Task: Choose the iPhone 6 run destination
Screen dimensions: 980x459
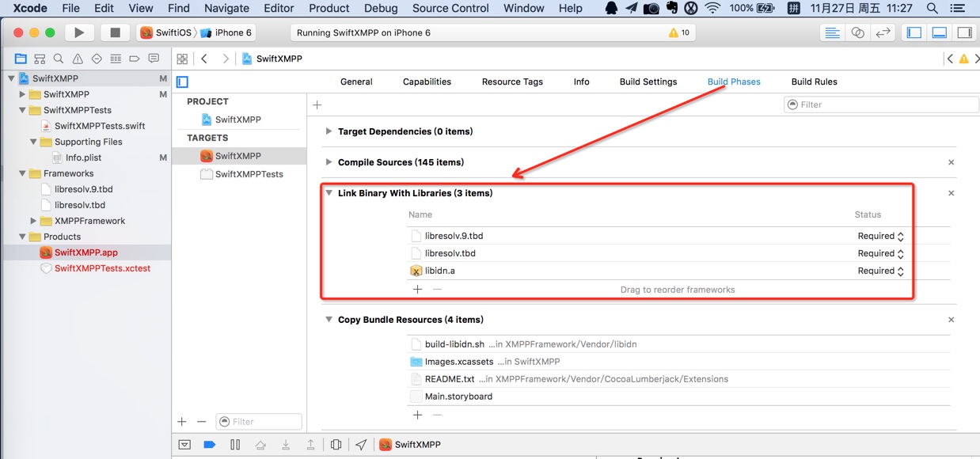Action: point(226,32)
